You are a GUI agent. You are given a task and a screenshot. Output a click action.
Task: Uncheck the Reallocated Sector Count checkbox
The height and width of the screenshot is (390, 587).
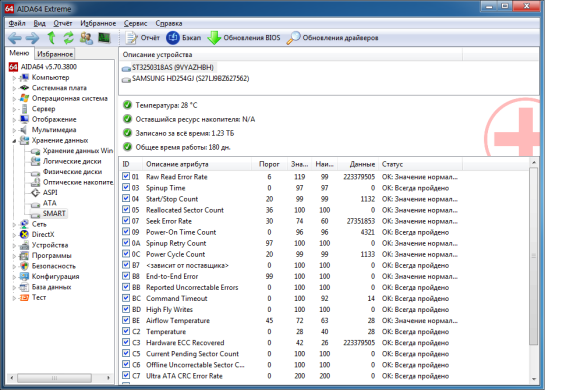coord(126,210)
